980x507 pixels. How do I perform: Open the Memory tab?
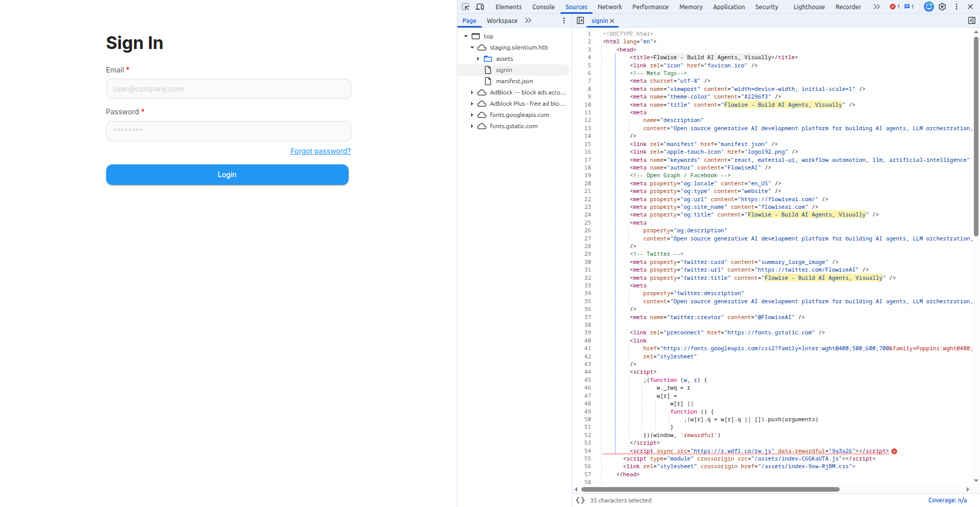point(691,7)
